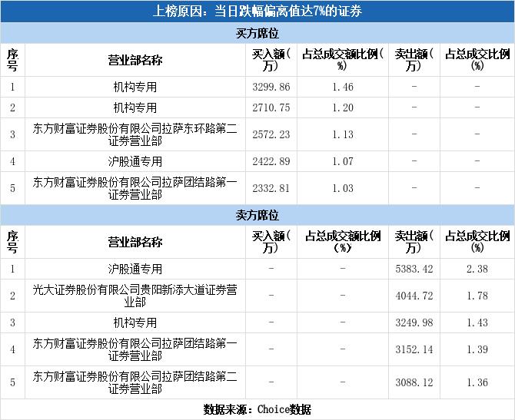Select sell percentage 1.43

coord(477,323)
